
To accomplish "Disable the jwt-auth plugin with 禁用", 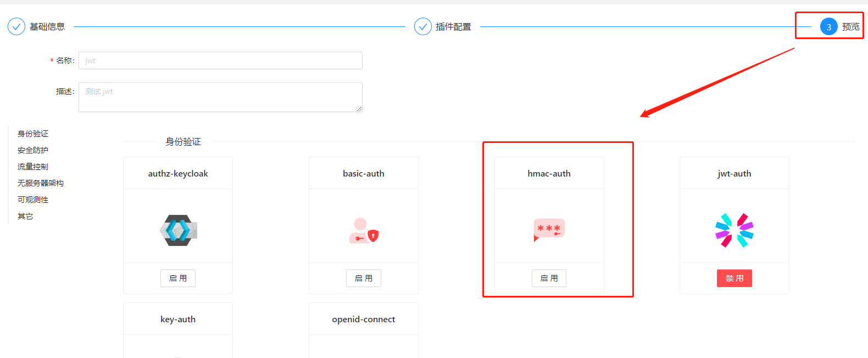I will [735, 278].
